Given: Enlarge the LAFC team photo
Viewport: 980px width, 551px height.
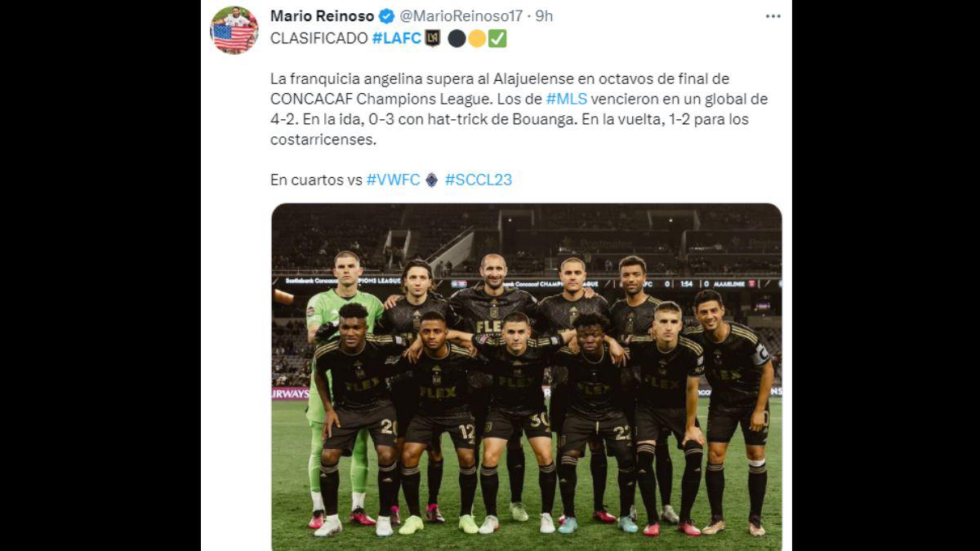Looking at the screenshot, I should [527, 377].
